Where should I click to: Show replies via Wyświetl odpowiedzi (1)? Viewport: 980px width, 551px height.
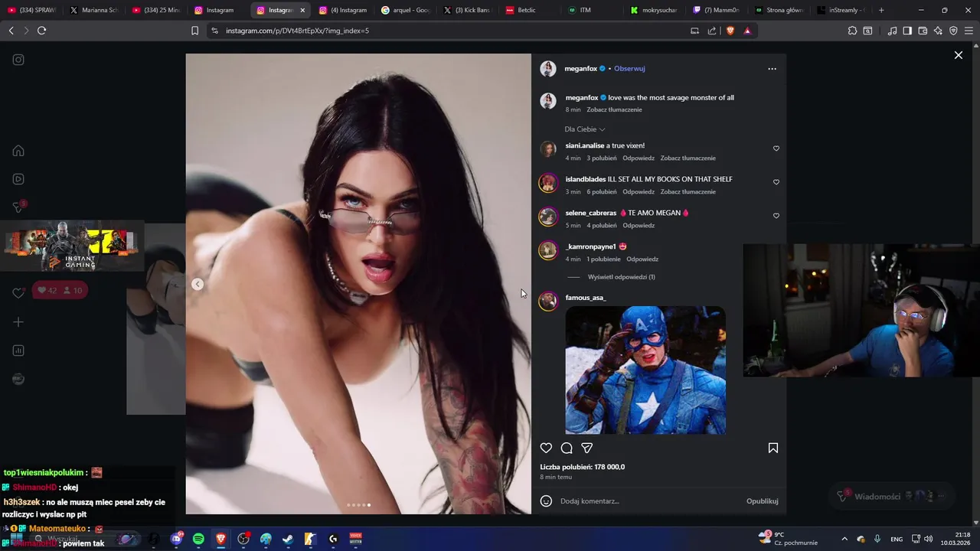point(621,277)
